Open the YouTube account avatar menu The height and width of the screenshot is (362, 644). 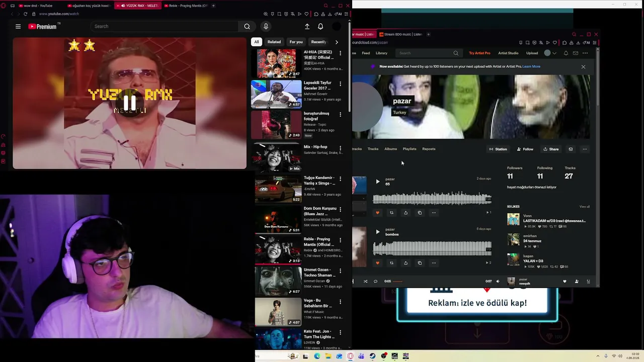pos(337,27)
